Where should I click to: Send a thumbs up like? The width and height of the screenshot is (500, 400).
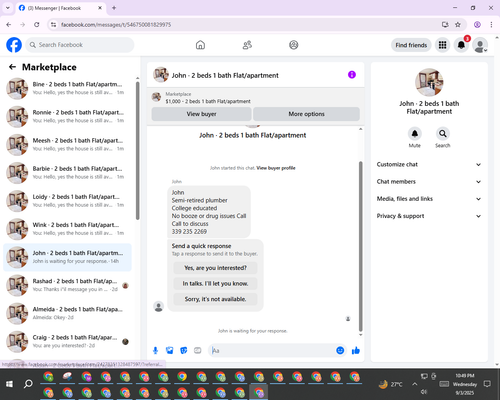click(356, 350)
